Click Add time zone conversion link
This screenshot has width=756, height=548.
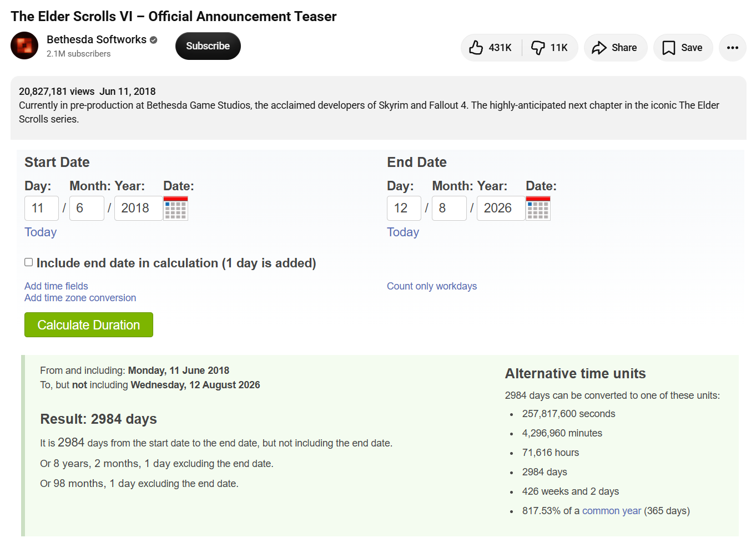80,298
